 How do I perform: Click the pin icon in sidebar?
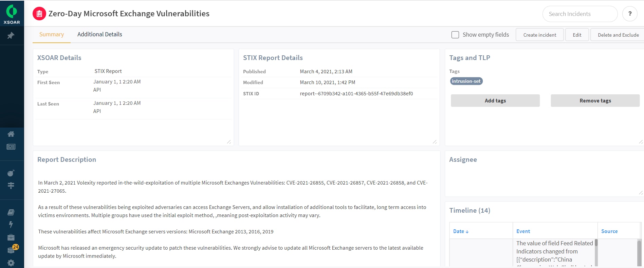[x=11, y=36]
